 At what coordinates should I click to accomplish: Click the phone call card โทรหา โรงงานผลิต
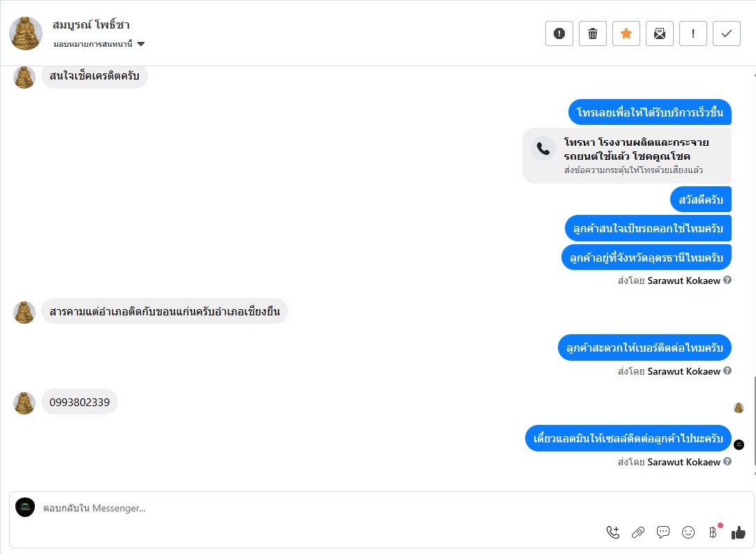pos(627,156)
